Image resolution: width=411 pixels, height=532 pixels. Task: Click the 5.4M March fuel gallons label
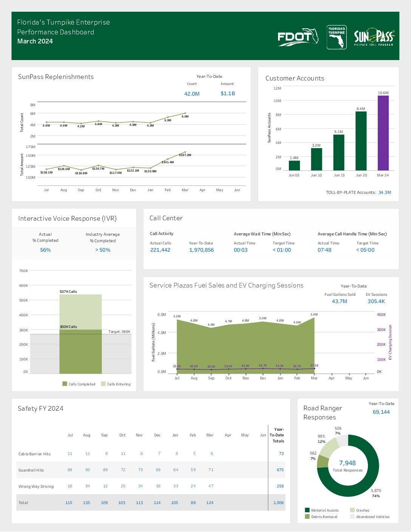(x=314, y=314)
